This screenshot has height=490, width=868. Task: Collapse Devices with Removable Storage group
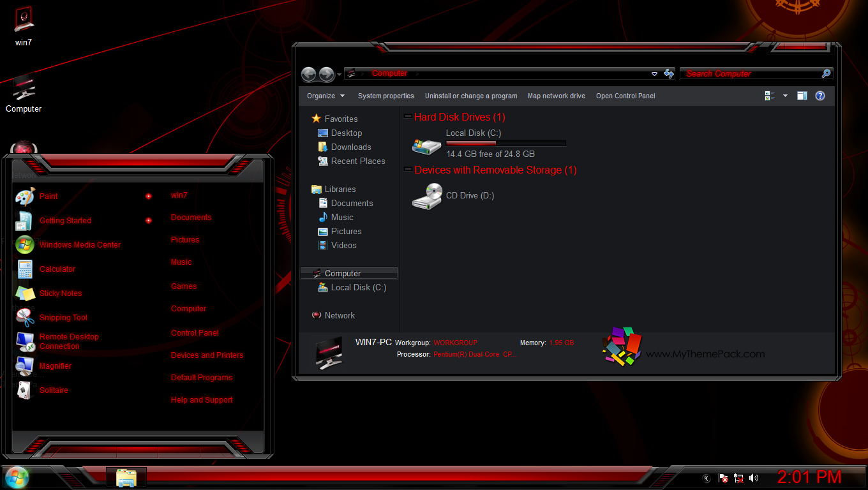coord(408,170)
